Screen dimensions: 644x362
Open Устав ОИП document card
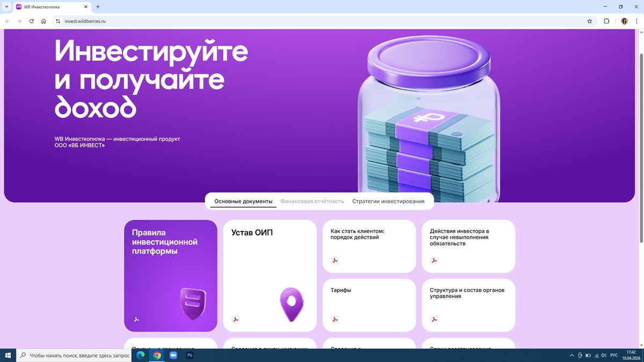pos(270,276)
